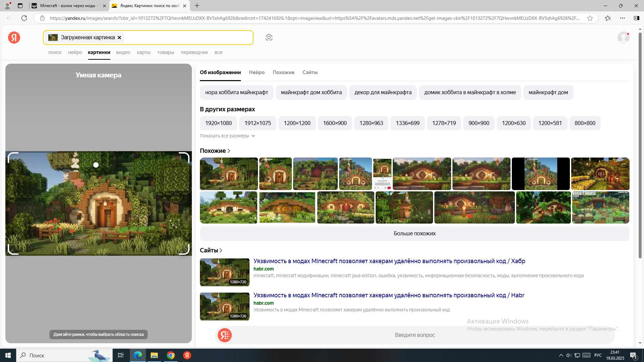Choose 1920×1080 image size
This screenshot has width=644, height=362.
click(218, 123)
